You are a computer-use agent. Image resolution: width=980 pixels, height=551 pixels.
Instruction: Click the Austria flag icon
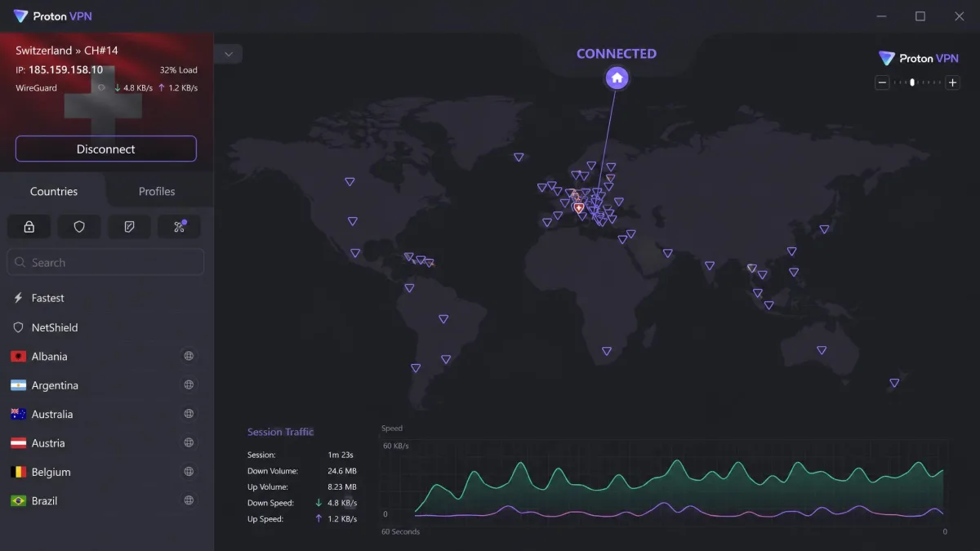tap(18, 443)
